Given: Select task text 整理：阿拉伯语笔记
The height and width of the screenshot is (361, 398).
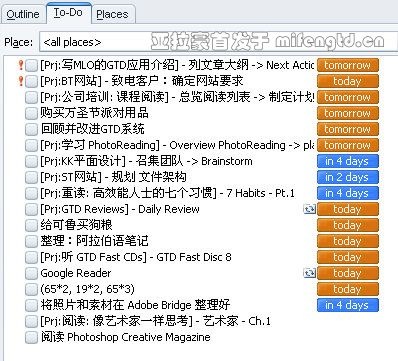Looking at the screenshot, I should (94, 241).
